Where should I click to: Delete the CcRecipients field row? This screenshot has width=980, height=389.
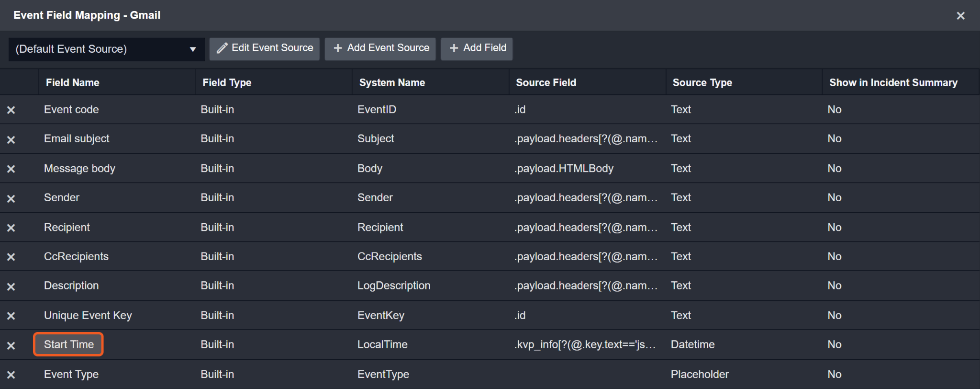tap(11, 257)
